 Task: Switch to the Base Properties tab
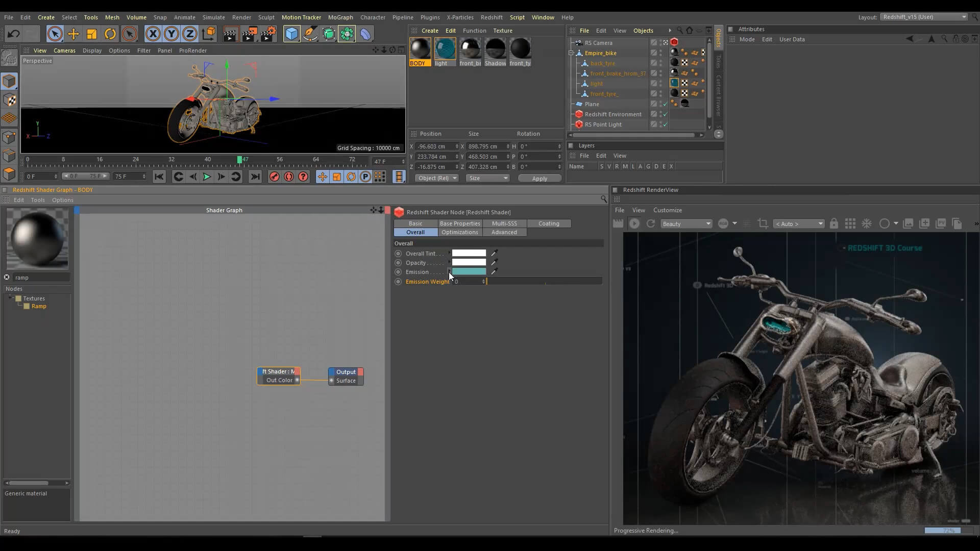[x=460, y=223]
